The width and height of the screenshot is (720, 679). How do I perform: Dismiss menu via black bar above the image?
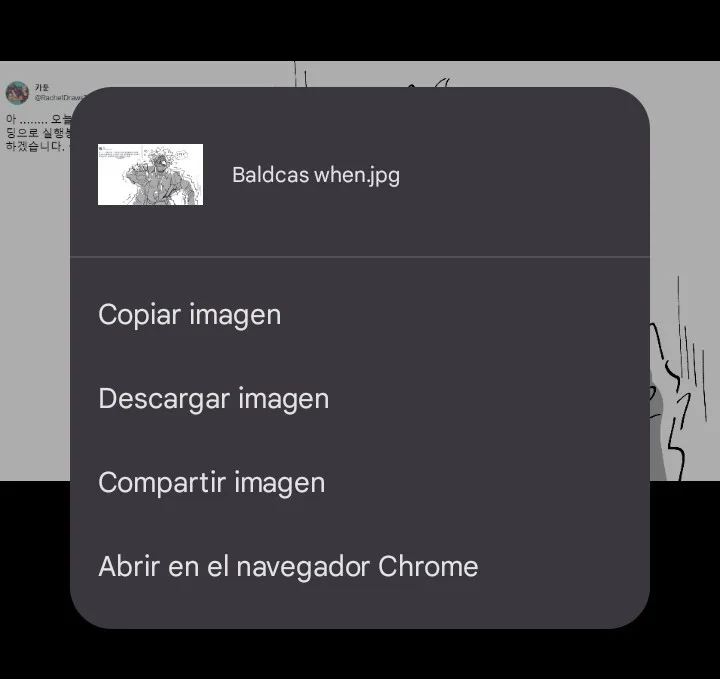click(x=360, y=30)
